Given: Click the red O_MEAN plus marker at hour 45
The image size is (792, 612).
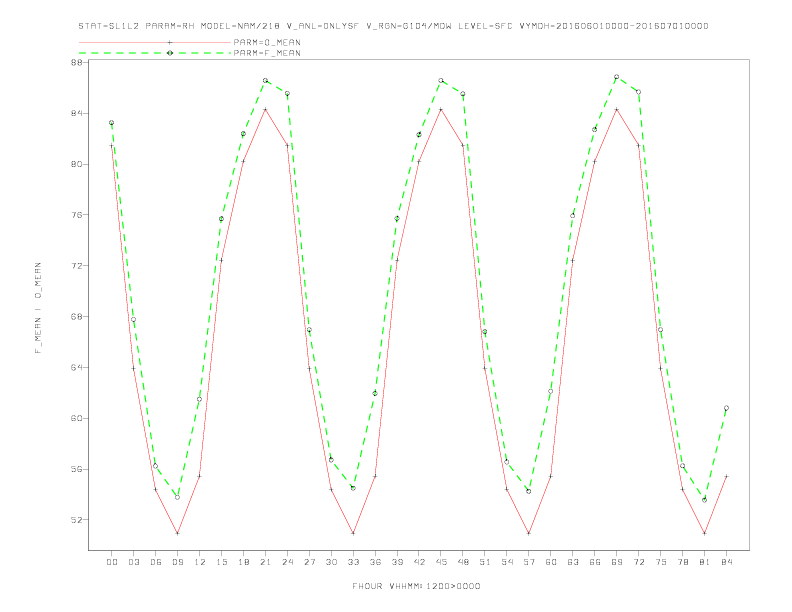Looking at the screenshot, I should 441,110.
